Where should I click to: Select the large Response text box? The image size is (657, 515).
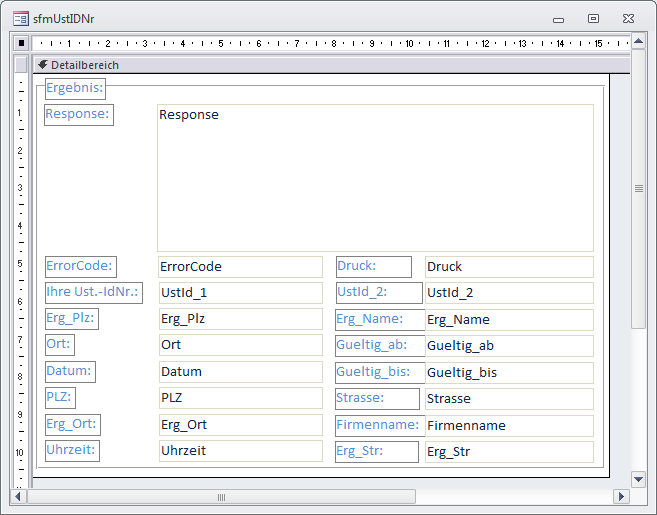375,178
